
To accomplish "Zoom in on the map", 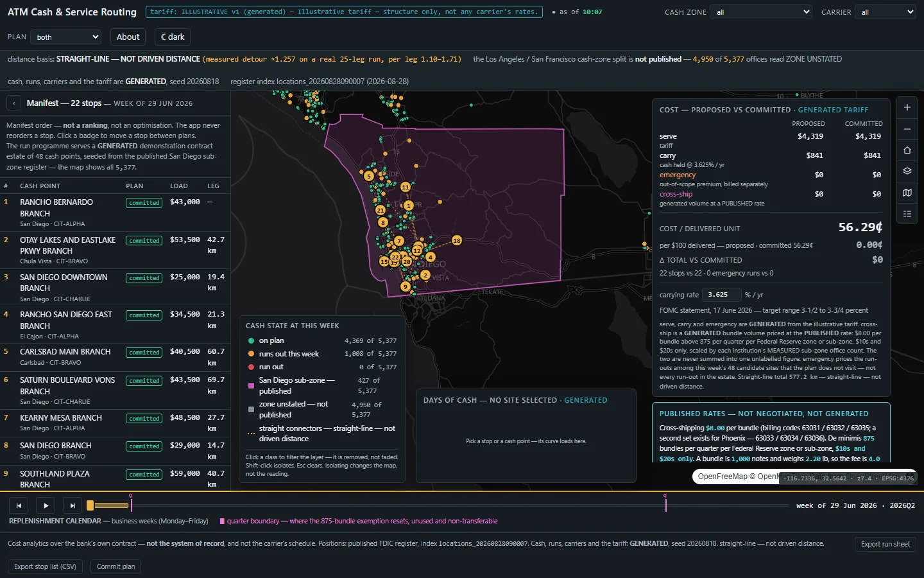I will [x=907, y=107].
